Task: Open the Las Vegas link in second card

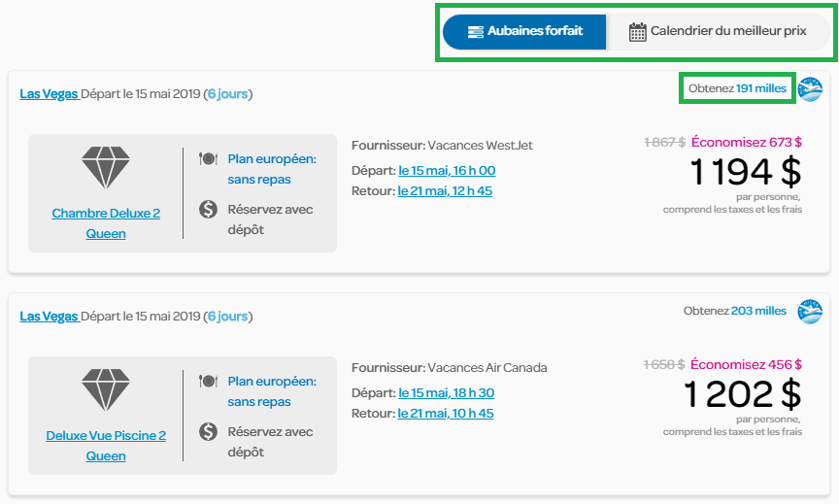Action: (49, 317)
